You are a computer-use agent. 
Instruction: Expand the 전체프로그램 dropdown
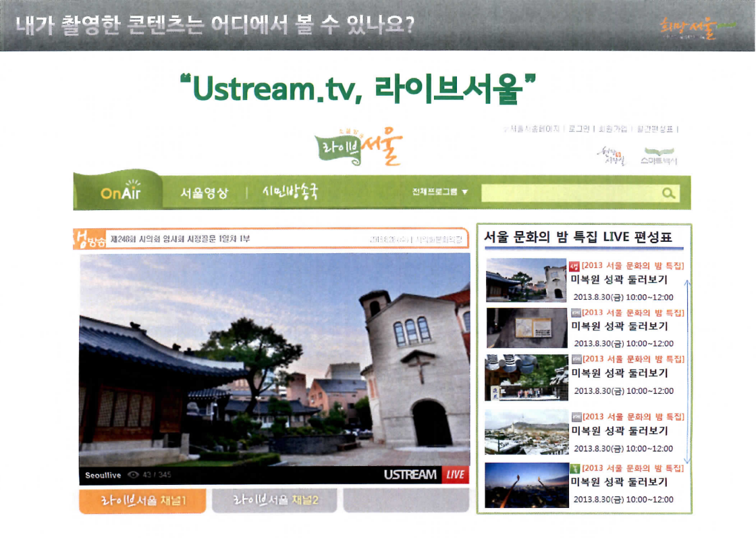tap(439, 192)
